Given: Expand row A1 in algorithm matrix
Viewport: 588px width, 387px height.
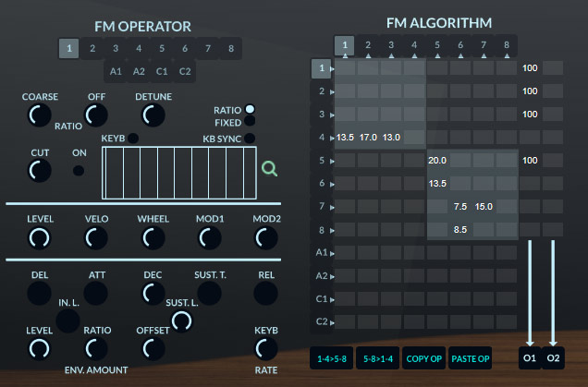Looking at the screenshot, I should pyautogui.click(x=321, y=252).
